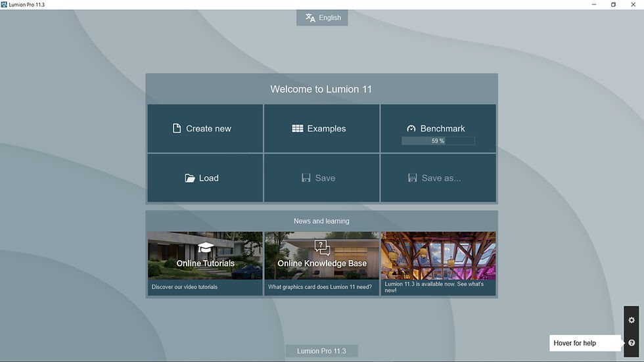Click the Lumion Pro 11.3 version label
The image size is (644, 362).
pos(321,351)
